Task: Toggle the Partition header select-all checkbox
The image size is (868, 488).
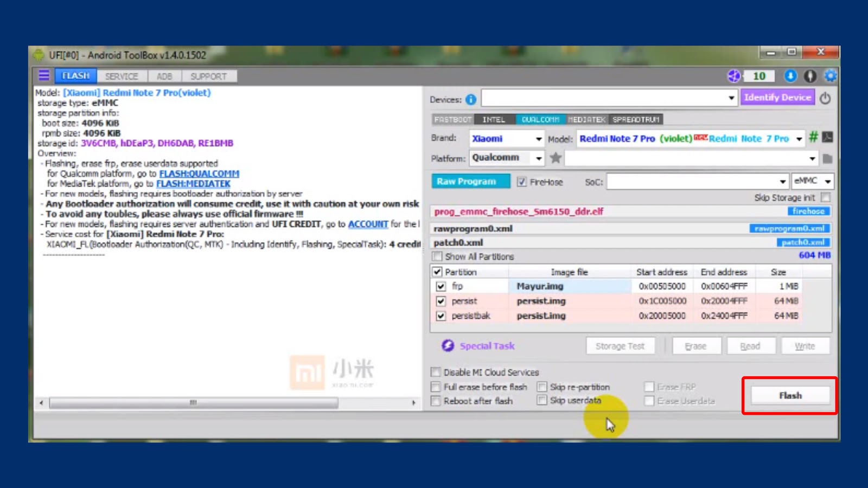Action: 437,271
